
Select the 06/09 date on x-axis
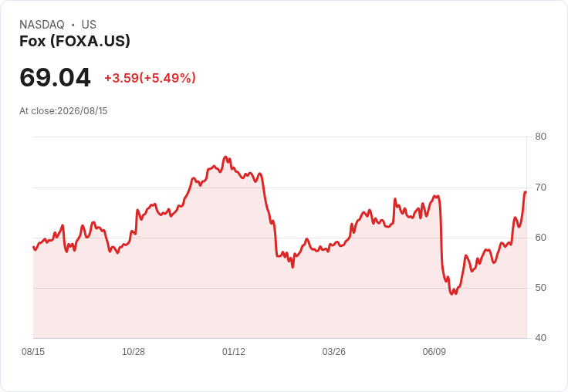pos(434,351)
